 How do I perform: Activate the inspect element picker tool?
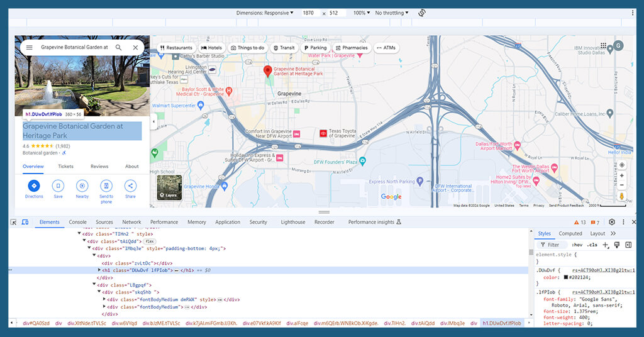tap(14, 222)
